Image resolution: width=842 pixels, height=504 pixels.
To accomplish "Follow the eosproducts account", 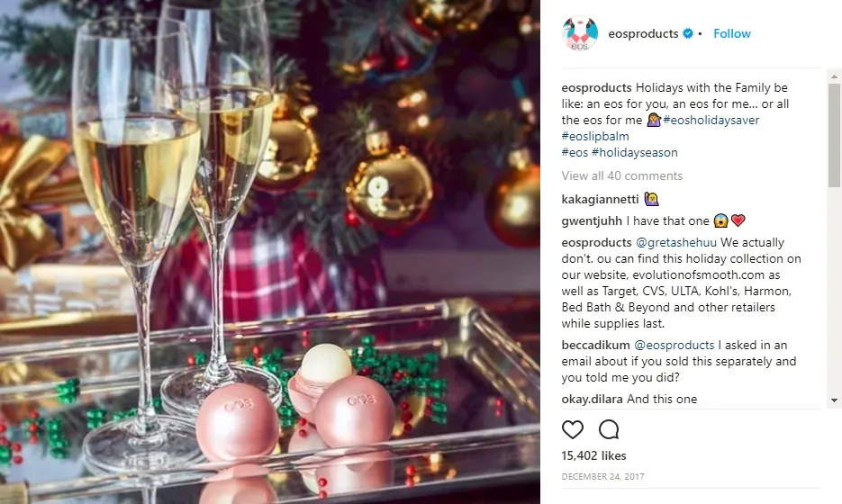I will tap(732, 33).
